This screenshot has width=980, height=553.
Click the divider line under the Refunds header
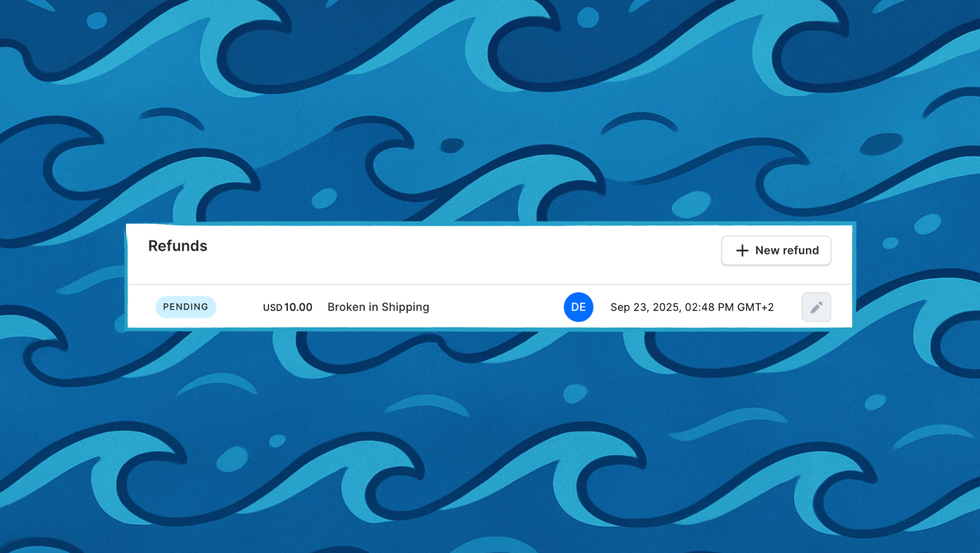tap(489, 284)
